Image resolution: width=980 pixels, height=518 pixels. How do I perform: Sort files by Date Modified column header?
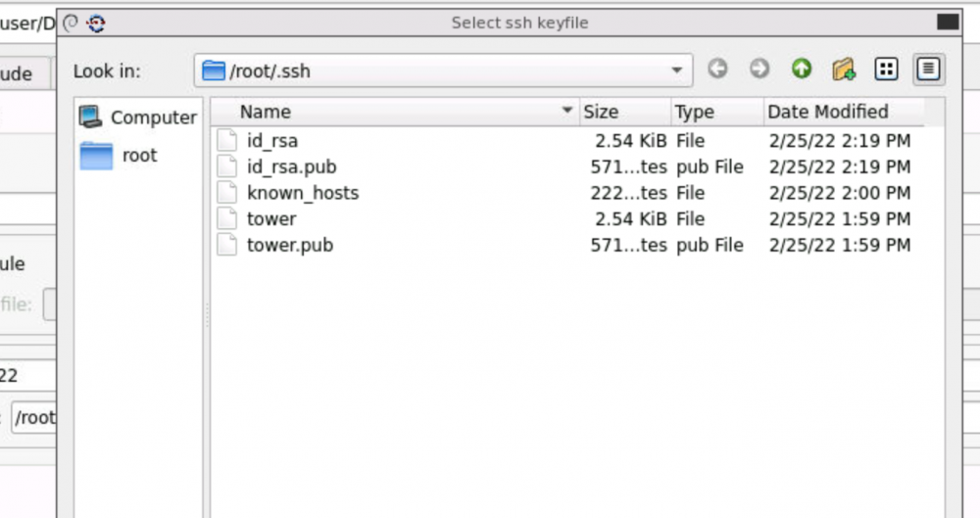pyautogui.click(x=844, y=112)
